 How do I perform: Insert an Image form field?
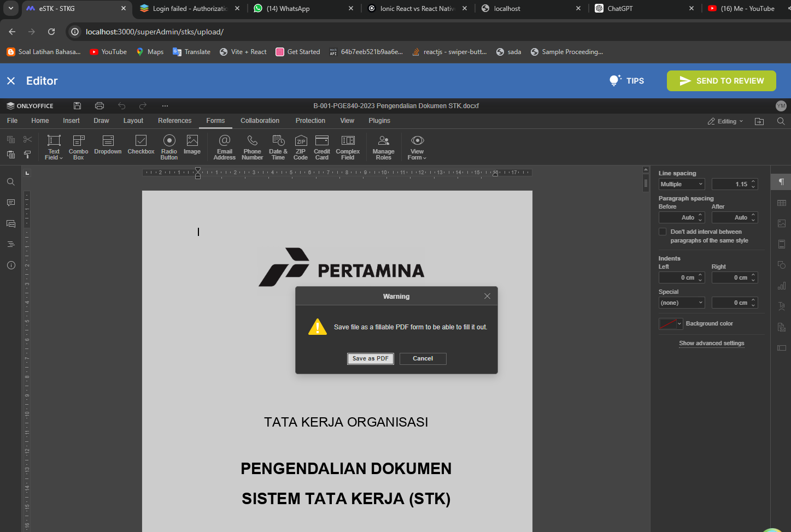coord(192,145)
